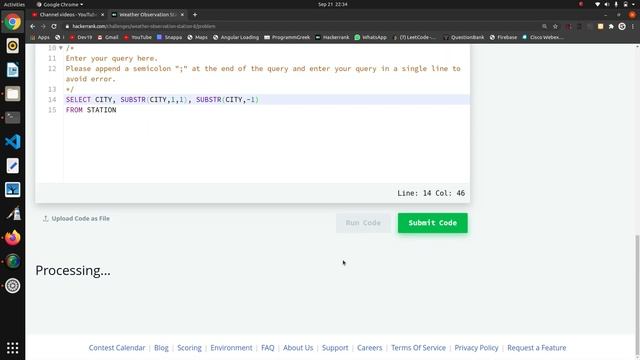Select the Weather Observation Station tab
640x360 pixels.
pos(148,15)
